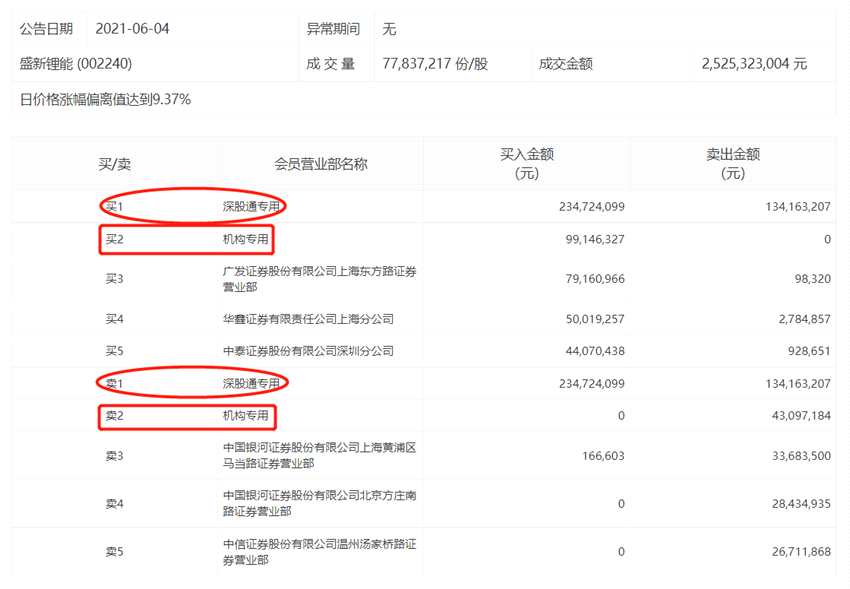Select sell amount 26,711,868
This screenshot has height=589, width=850.
click(x=801, y=552)
